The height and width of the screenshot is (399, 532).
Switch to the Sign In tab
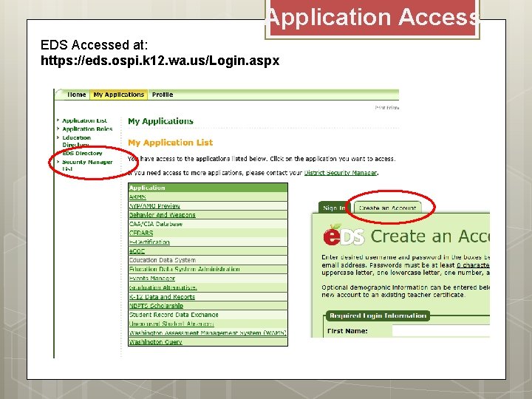[333, 208]
